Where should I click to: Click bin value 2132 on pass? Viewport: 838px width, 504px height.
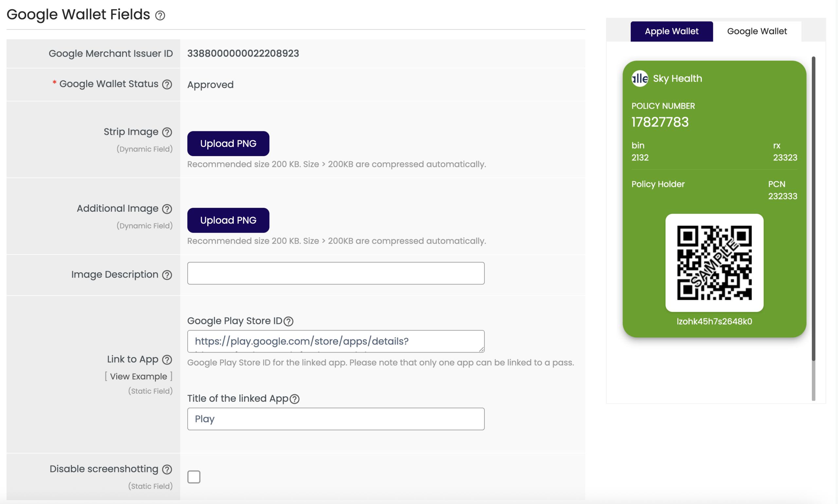[640, 158]
